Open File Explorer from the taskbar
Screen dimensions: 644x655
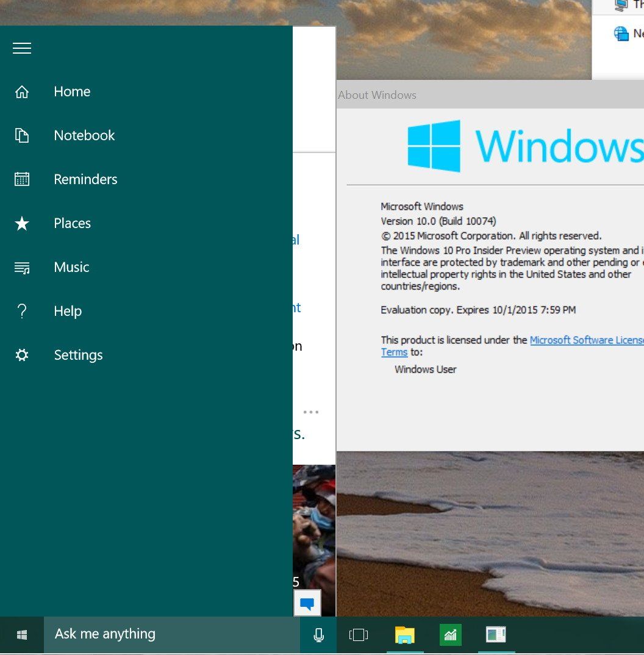[404, 634]
